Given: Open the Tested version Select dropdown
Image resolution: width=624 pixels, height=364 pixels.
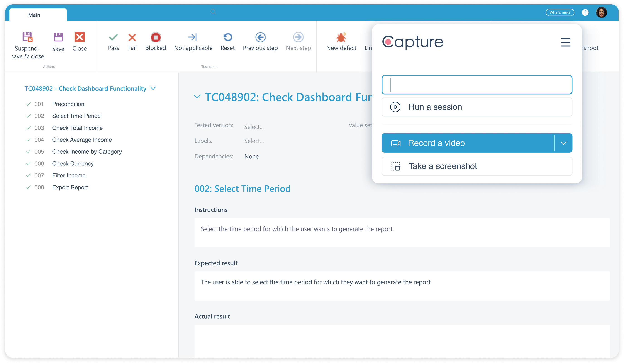Looking at the screenshot, I should [253, 127].
